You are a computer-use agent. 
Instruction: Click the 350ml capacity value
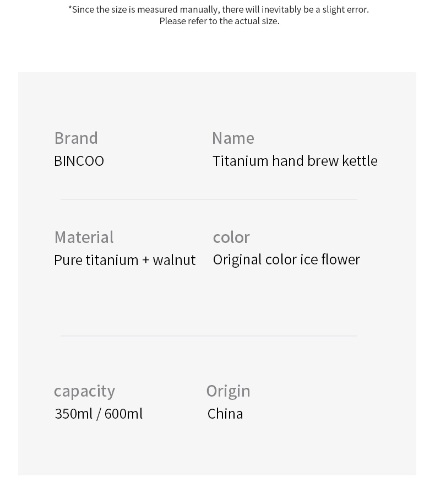point(73,414)
